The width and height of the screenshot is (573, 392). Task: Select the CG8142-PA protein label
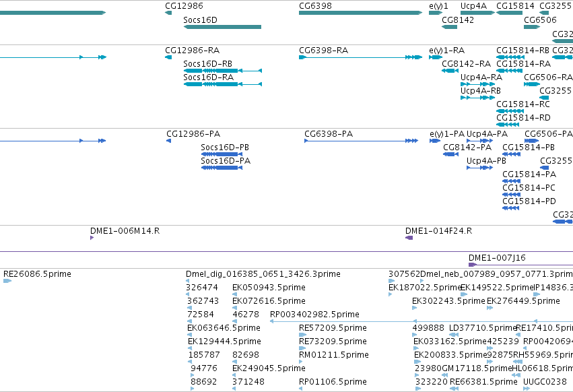(x=467, y=148)
